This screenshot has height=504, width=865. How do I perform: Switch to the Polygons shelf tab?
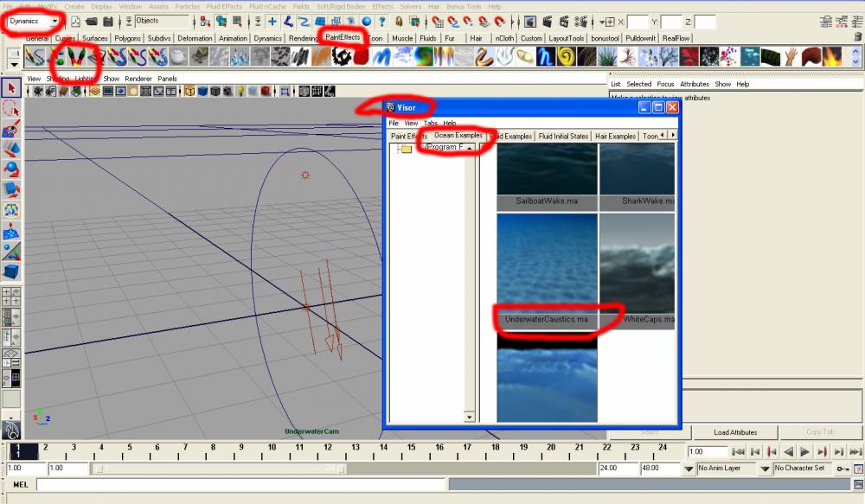tap(127, 38)
